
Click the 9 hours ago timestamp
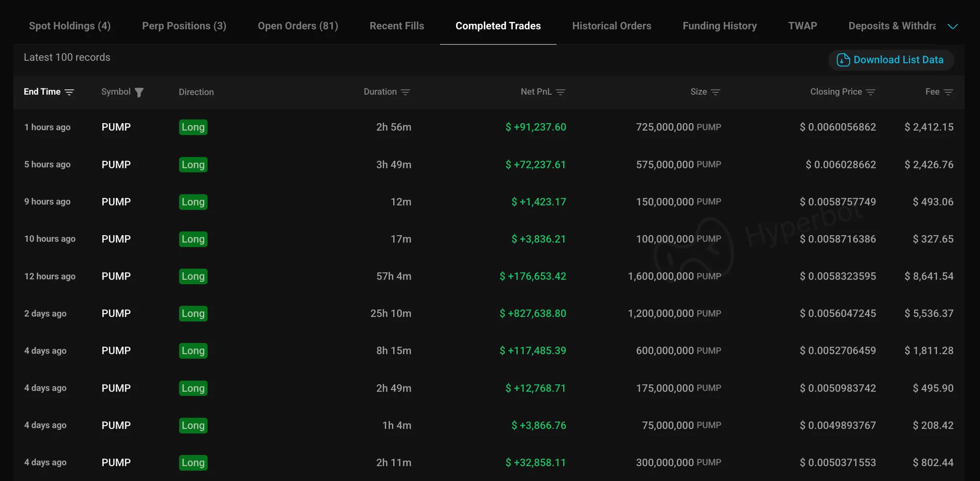[x=47, y=202]
